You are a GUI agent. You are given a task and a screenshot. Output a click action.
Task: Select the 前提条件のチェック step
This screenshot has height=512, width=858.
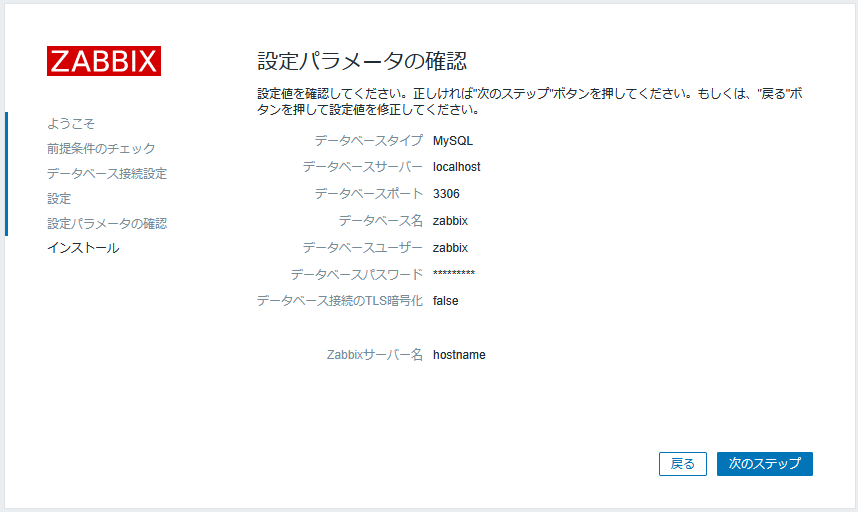click(101, 148)
